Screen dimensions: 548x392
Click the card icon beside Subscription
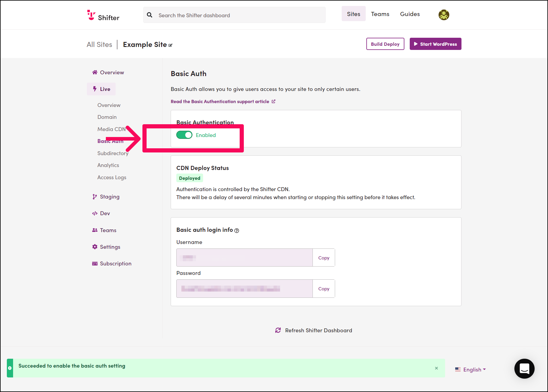coord(95,264)
